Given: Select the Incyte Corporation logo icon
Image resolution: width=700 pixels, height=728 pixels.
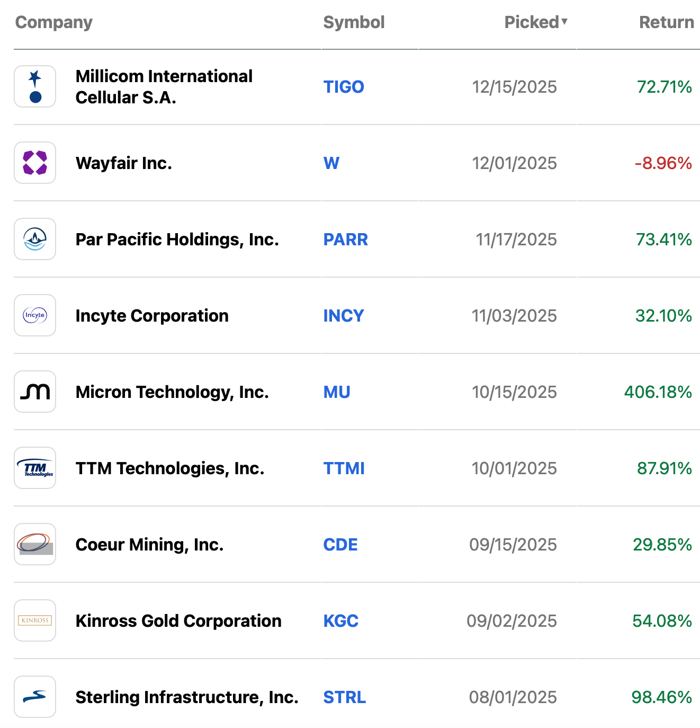Looking at the screenshot, I should point(35,315).
